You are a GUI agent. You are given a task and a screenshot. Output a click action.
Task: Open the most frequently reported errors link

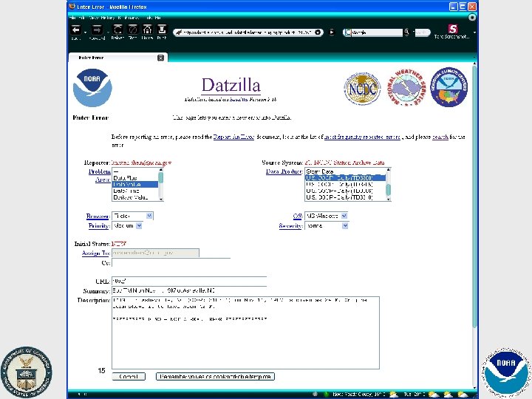[x=362, y=137]
